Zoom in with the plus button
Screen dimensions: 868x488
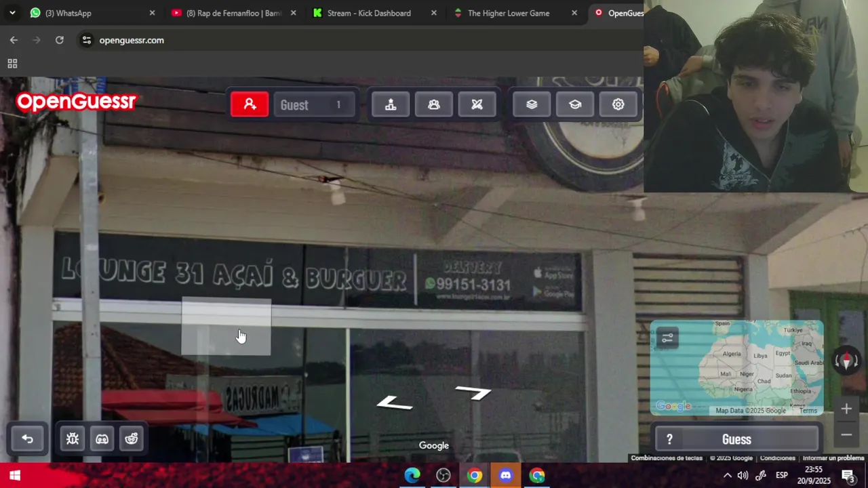[846, 409]
